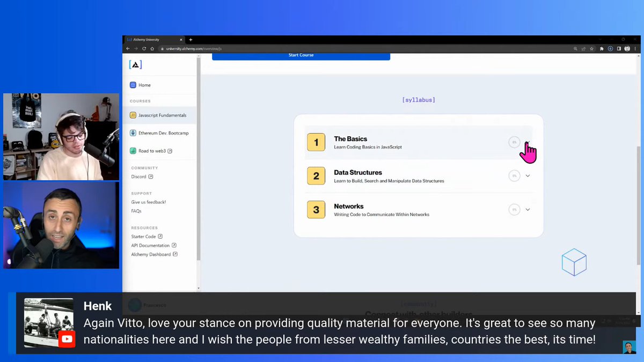Viewport: 644px width, 362px height.
Task: Click external-link icon beside Starter Code
Action: (160, 237)
